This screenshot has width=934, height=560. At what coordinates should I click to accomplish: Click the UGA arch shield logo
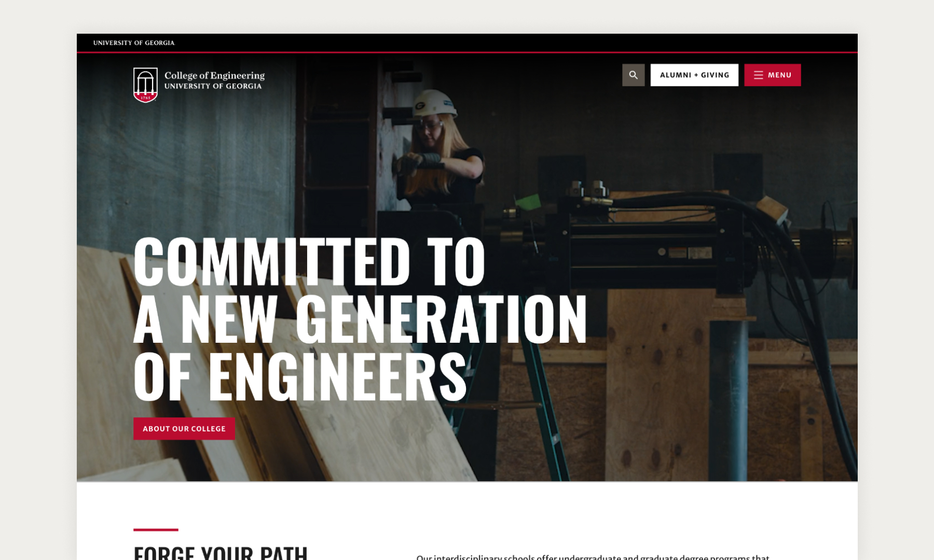pos(145,85)
